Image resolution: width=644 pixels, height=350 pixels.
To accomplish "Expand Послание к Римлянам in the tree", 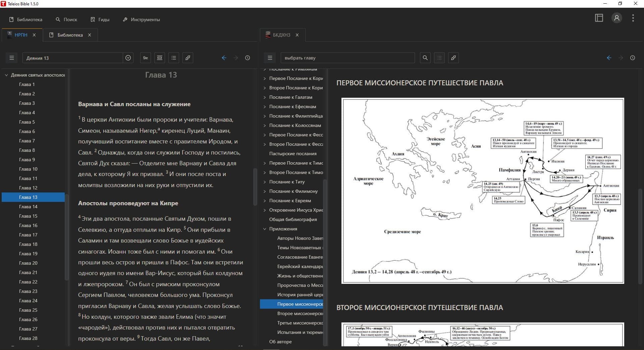I will coord(265,69).
